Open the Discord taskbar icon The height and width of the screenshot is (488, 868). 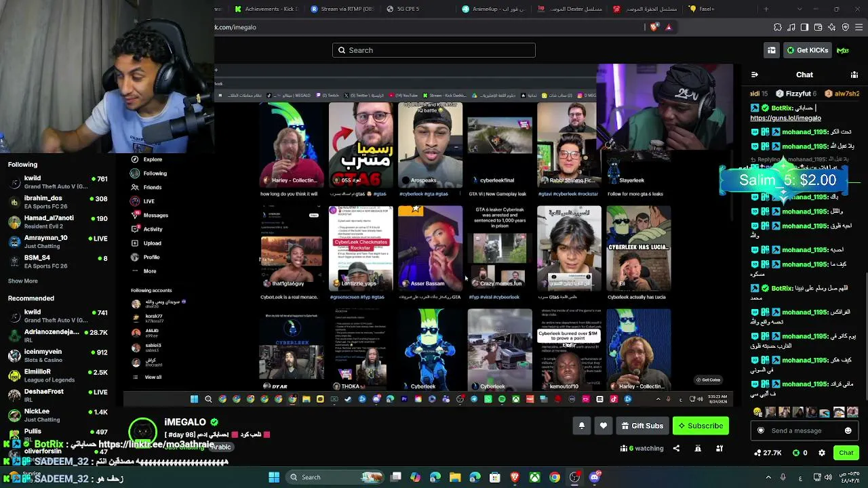(x=595, y=477)
